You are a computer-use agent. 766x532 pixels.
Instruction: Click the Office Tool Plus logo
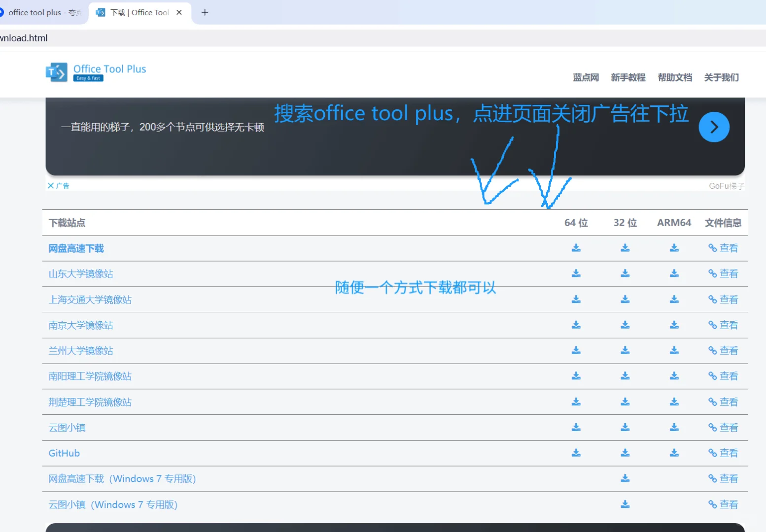tap(95, 72)
